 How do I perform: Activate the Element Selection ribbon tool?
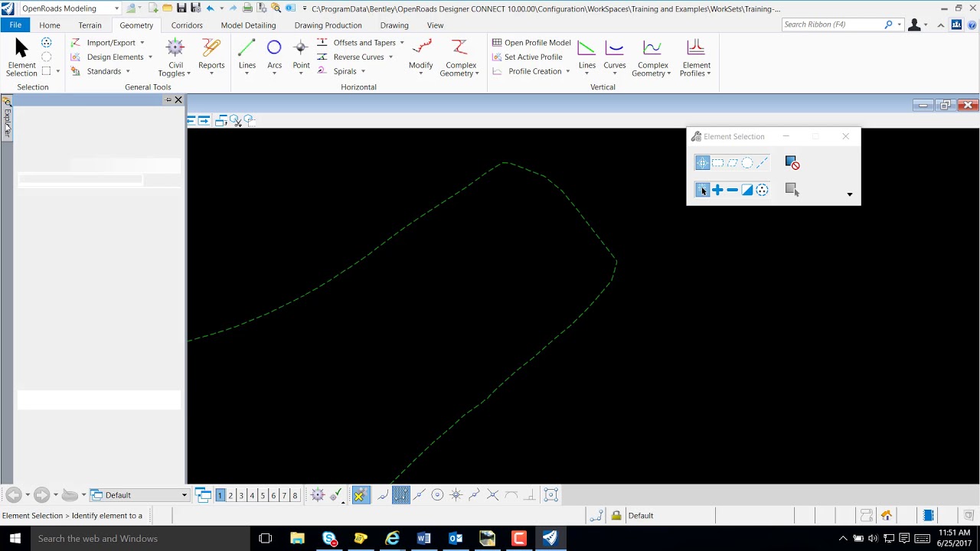pyautogui.click(x=21, y=57)
